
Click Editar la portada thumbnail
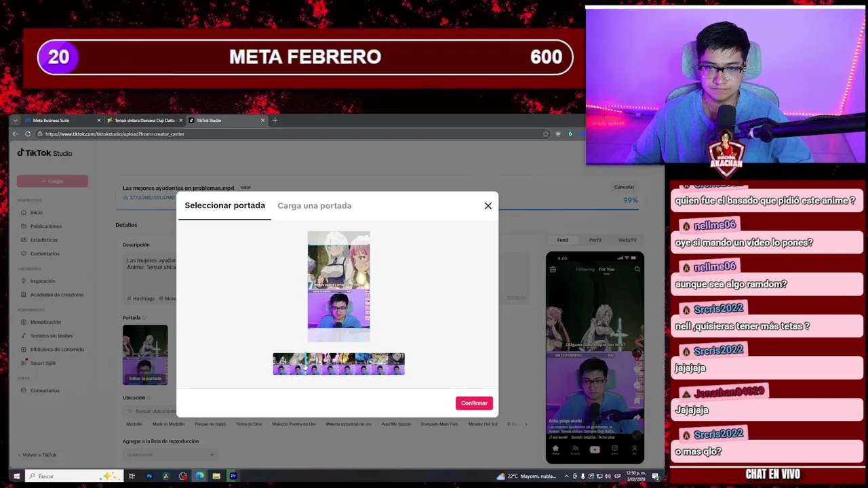pos(145,355)
